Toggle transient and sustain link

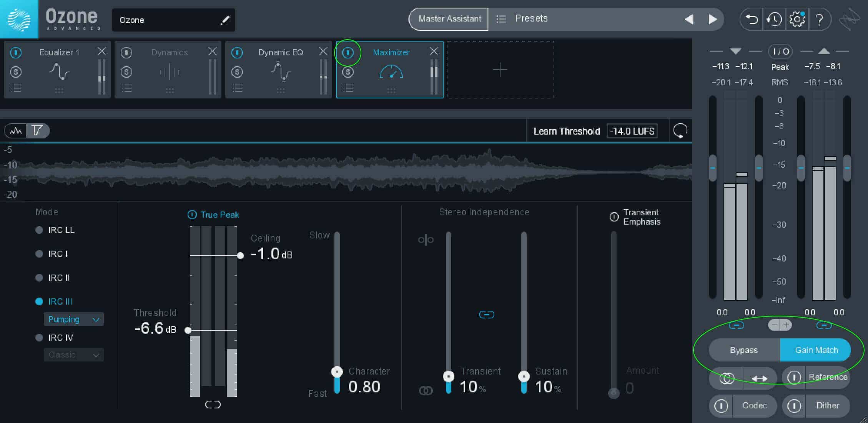coord(486,315)
